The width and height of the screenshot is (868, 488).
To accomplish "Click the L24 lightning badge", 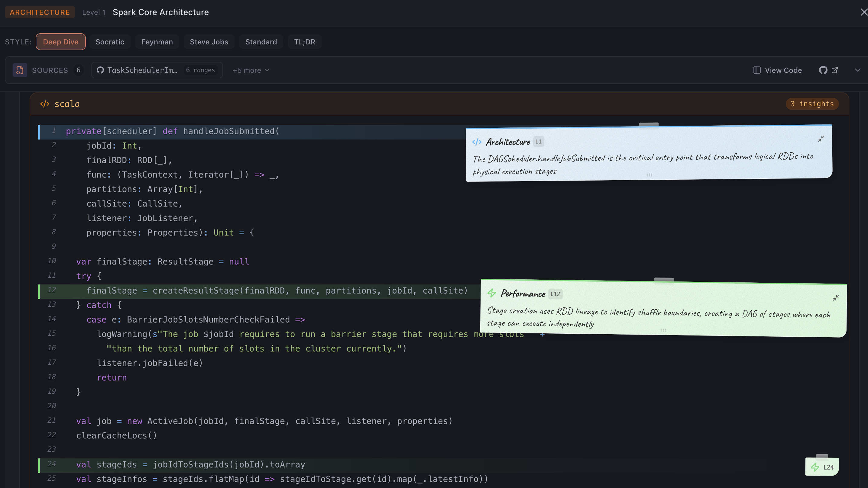I will tap(822, 467).
